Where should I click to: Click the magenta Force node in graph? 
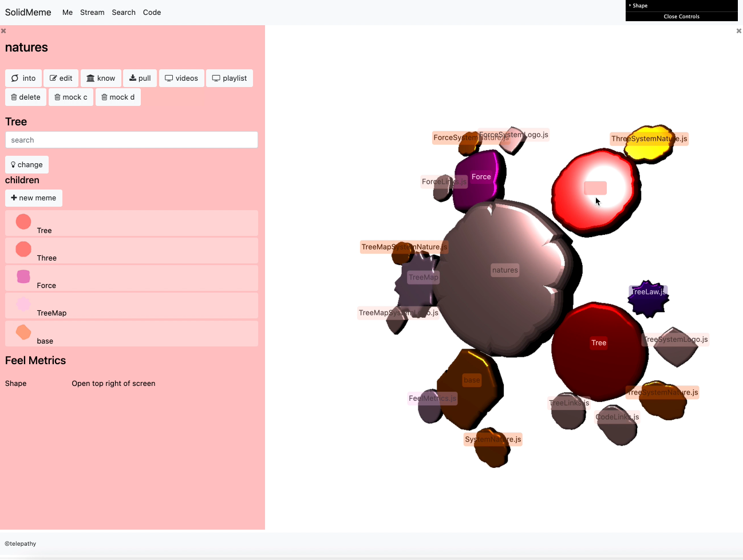point(480,179)
